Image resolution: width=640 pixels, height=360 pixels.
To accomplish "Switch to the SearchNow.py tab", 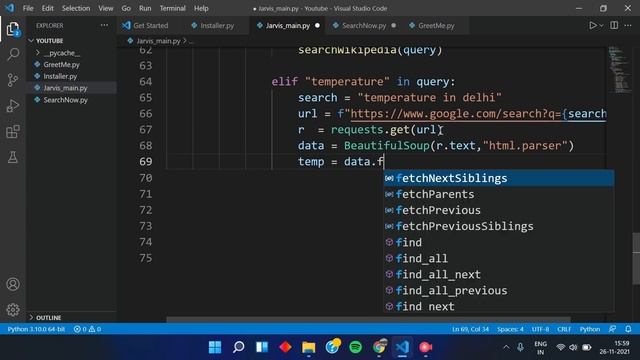I will pyautogui.click(x=364, y=25).
